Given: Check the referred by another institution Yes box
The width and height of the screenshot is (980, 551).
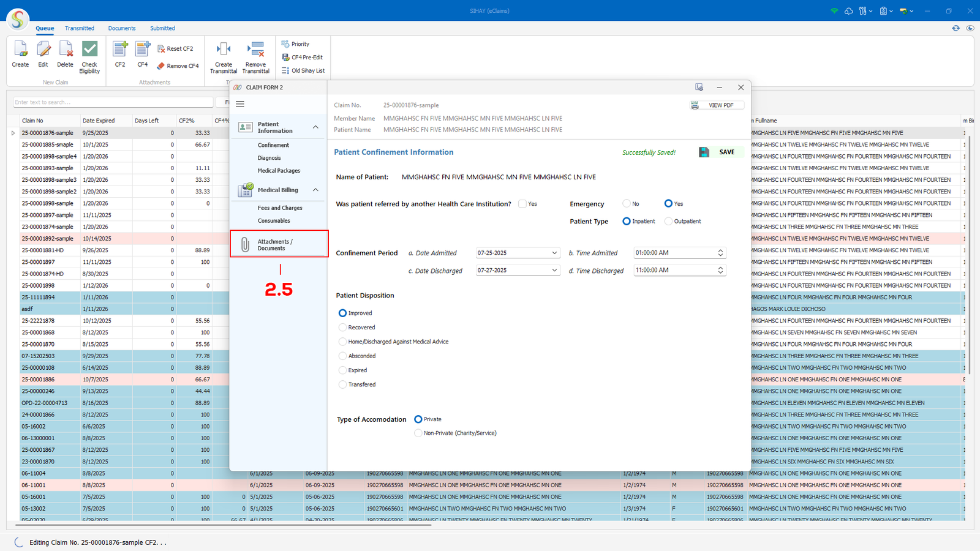Looking at the screenshot, I should point(522,204).
